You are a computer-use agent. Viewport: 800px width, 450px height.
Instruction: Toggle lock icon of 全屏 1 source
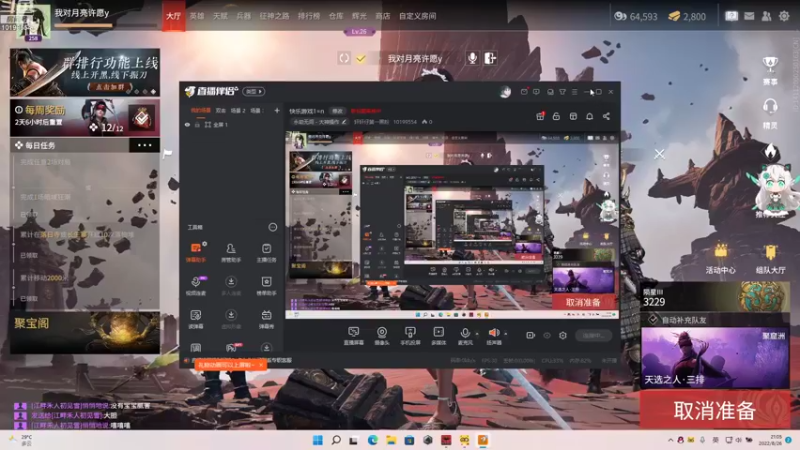(197, 124)
